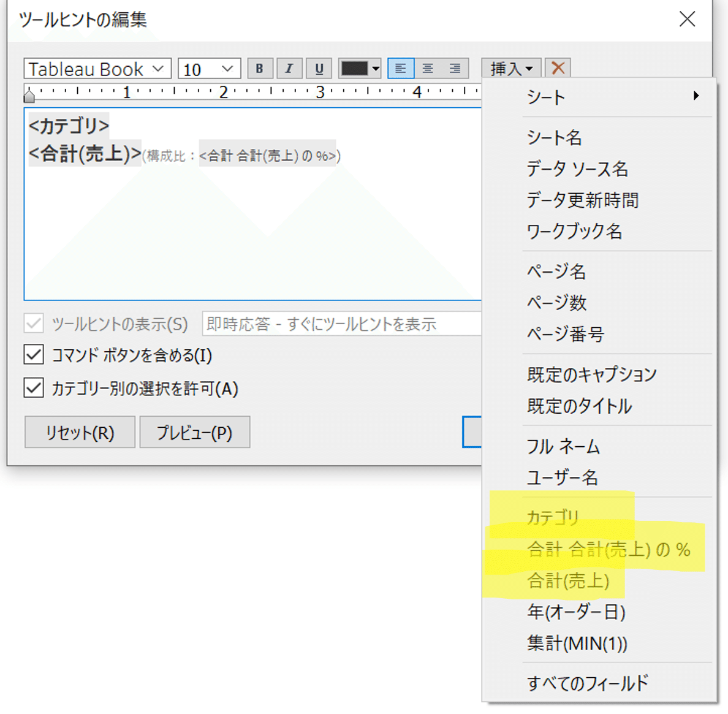
Task: Select 合計 合計(売上) の % menu item
Action: click(599, 549)
